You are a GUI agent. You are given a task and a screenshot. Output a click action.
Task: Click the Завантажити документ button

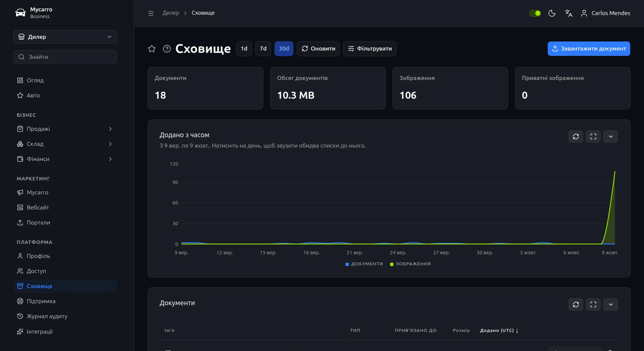[x=589, y=49]
